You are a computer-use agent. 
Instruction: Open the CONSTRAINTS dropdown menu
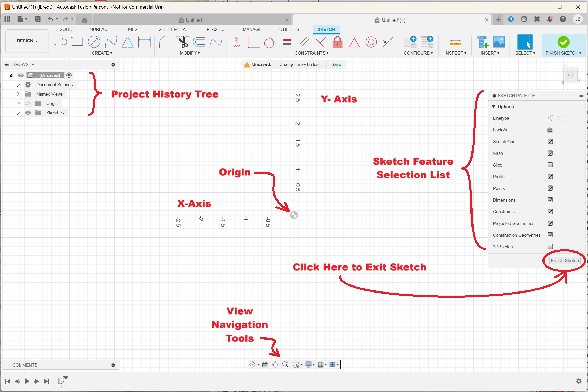point(311,53)
